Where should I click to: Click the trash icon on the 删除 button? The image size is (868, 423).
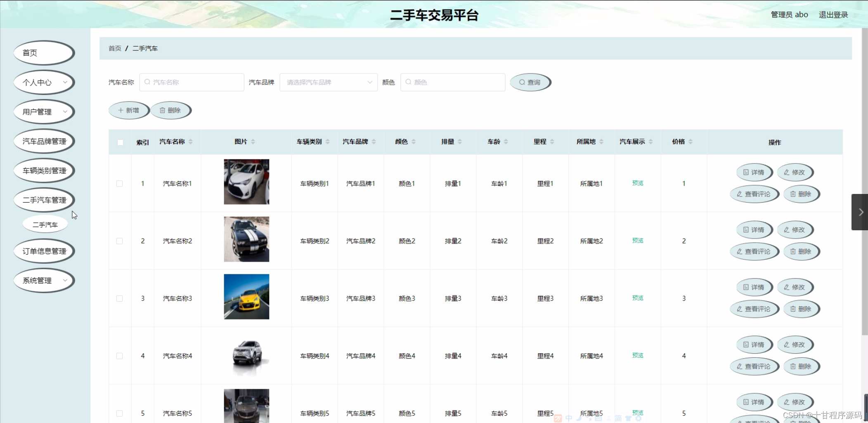(163, 110)
